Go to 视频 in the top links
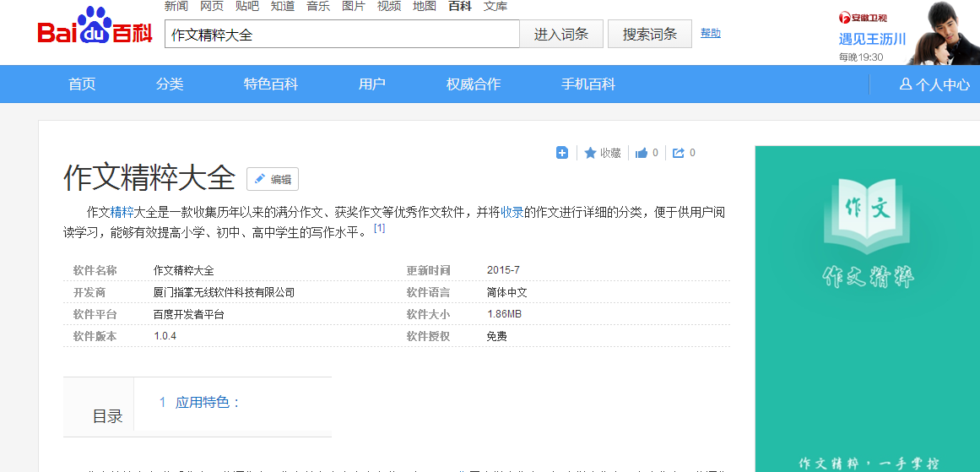 point(389,6)
